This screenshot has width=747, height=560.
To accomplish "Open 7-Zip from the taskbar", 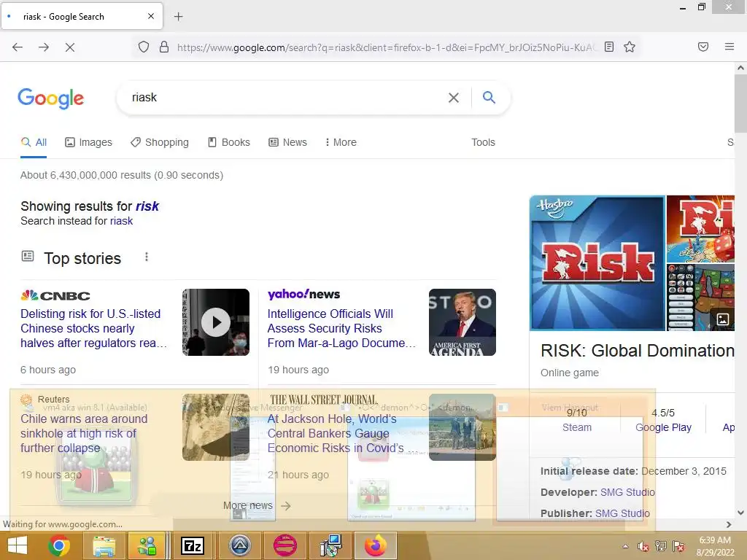I will [x=193, y=545].
